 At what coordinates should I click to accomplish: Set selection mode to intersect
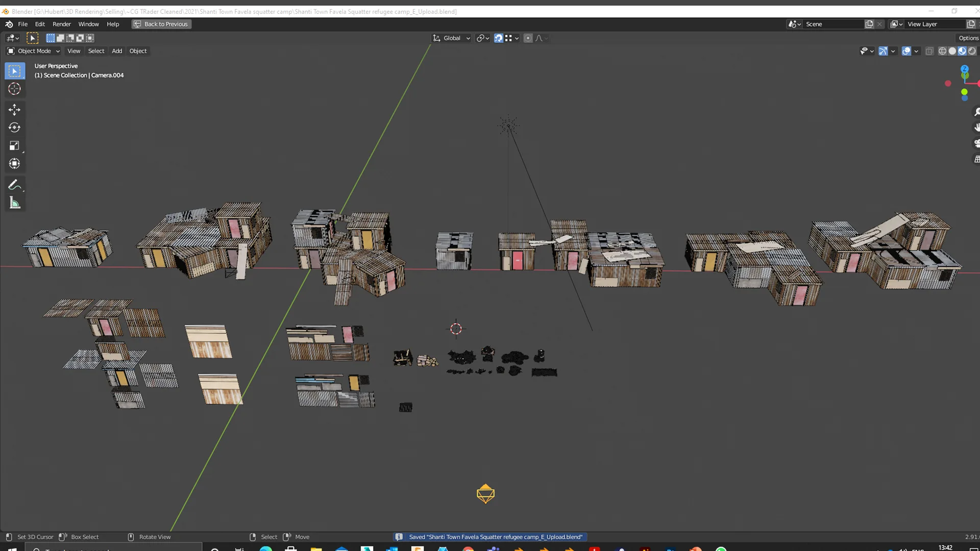point(90,38)
